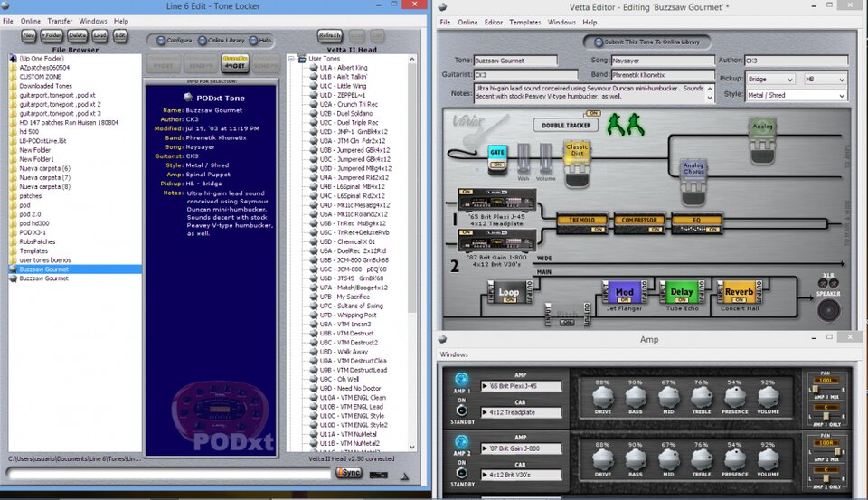Open the Delay Tube Echo block
The width and height of the screenshot is (868, 500).
682,292
